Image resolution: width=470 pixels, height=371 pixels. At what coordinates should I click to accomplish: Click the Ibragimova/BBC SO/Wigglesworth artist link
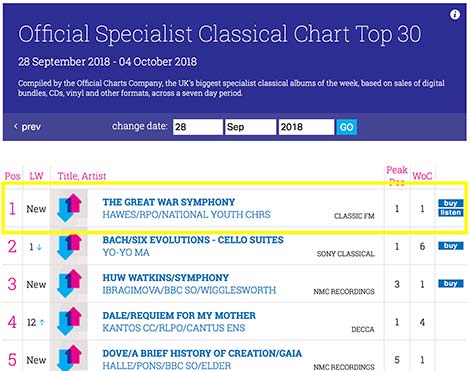pyautogui.click(x=189, y=290)
